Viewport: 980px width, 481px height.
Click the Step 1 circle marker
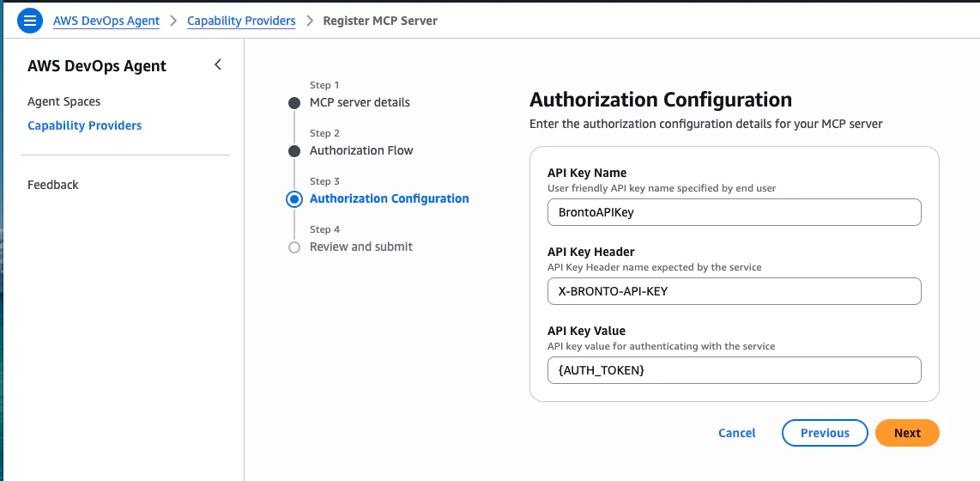point(294,103)
